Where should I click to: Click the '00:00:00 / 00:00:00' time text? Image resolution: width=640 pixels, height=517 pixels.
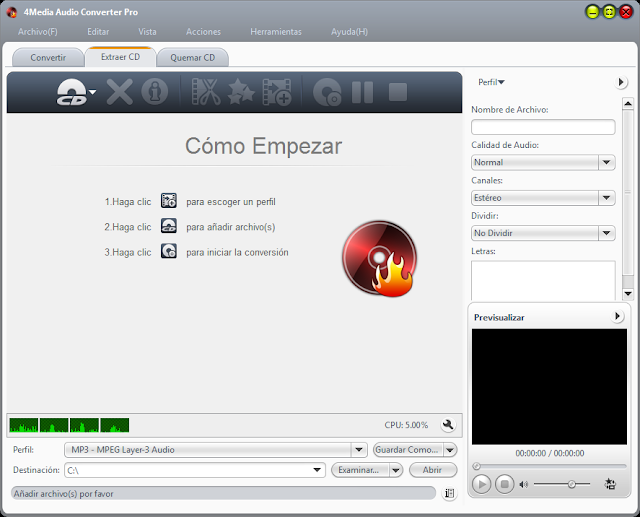click(549, 453)
